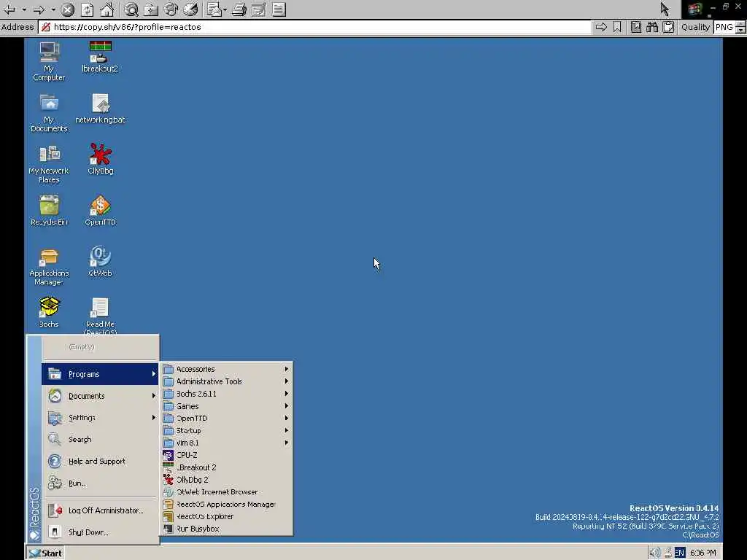
Task: Expand the Accessories programs submenu
Action: (226, 369)
